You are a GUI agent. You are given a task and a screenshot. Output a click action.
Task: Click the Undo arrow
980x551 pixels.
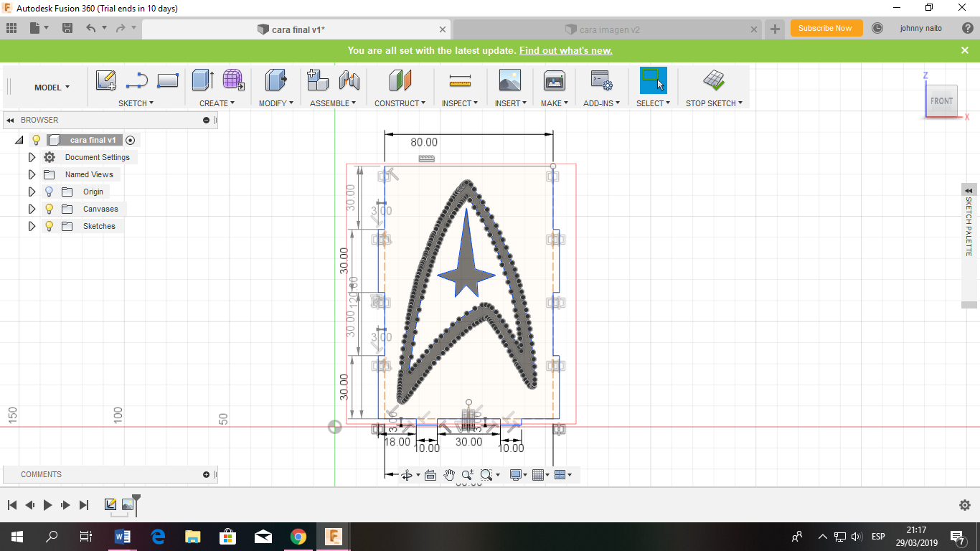[x=90, y=28]
